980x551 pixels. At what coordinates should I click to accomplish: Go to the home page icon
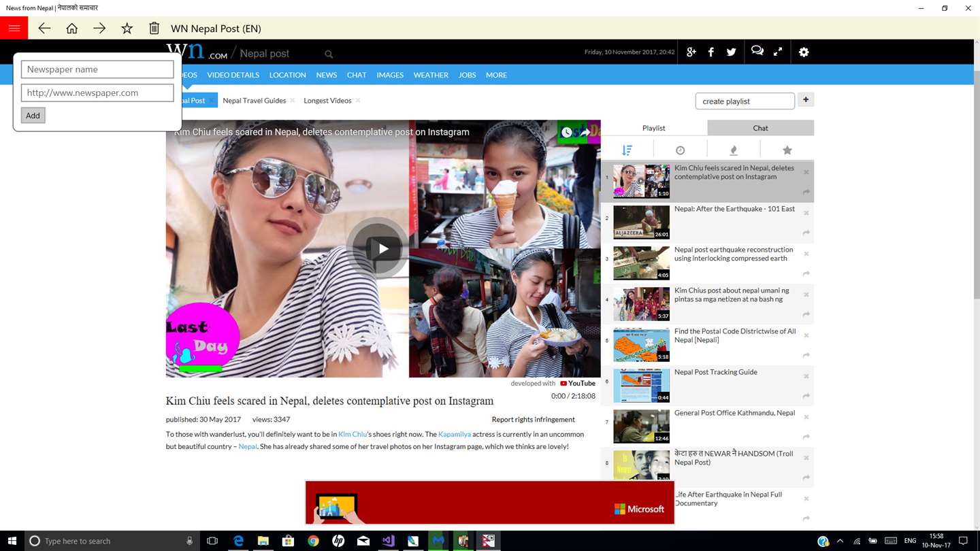[x=71, y=28]
